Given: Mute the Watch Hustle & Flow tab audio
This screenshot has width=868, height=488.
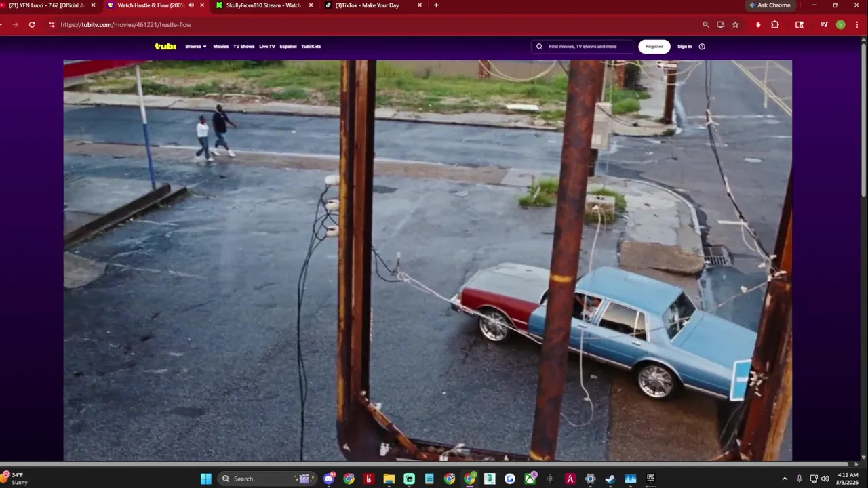Looking at the screenshot, I should tap(191, 5).
